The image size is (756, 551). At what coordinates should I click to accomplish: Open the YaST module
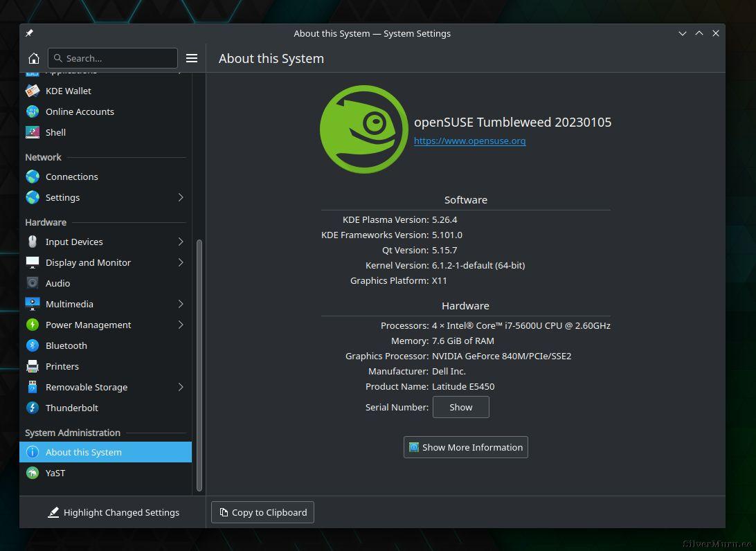[x=55, y=473]
